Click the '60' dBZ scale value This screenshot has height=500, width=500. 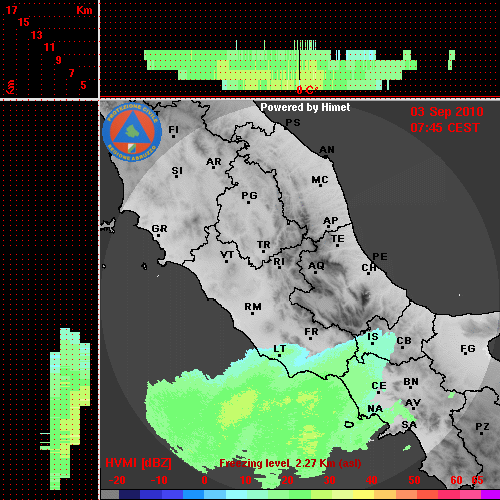[x=456, y=480]
